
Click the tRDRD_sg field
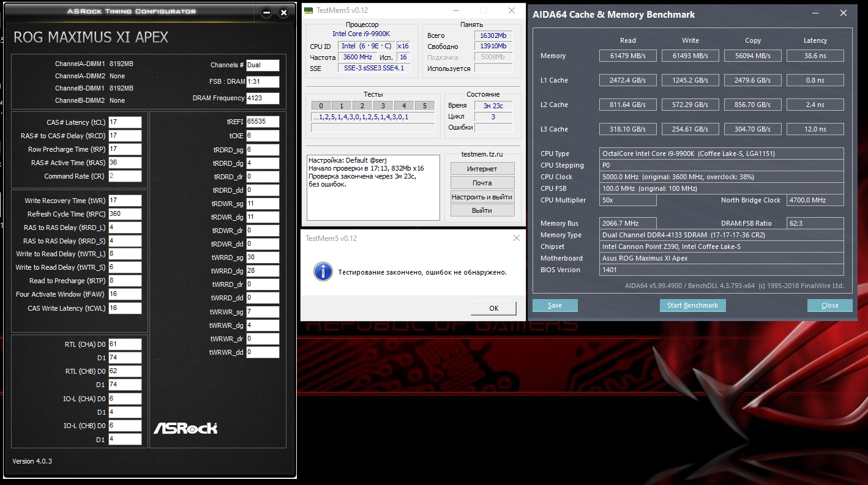[x=263, y=150]
